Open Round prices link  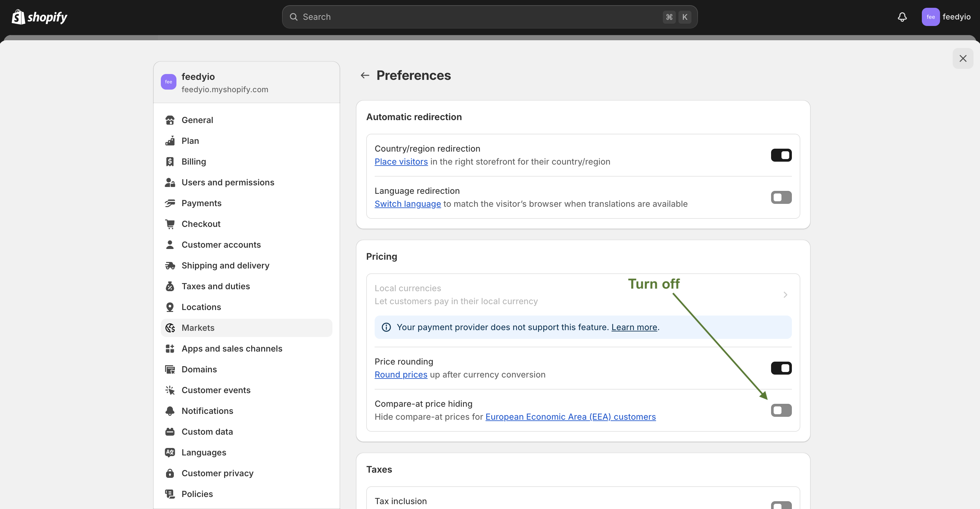pyautogui.click(x=401, y=374)
